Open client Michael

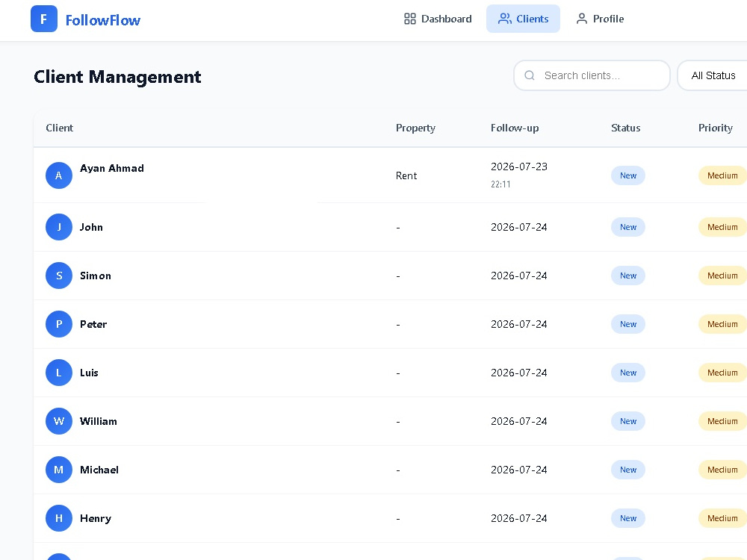pos(99,470)
